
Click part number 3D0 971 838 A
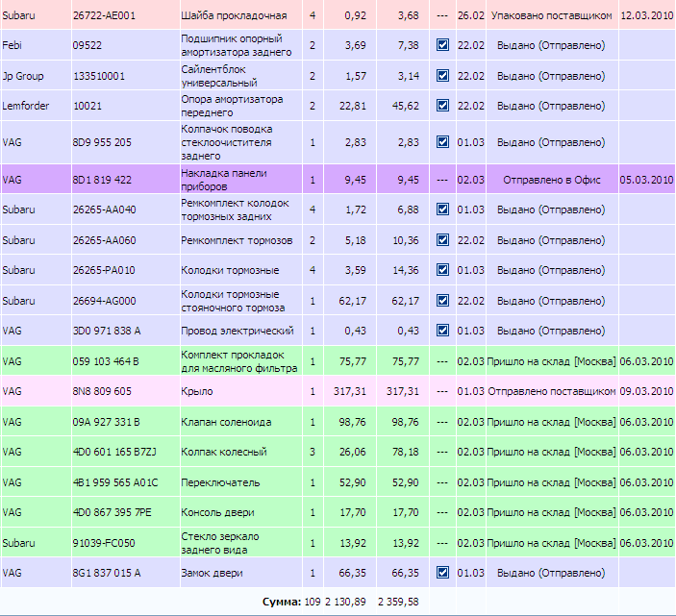(x=107, y=331)
